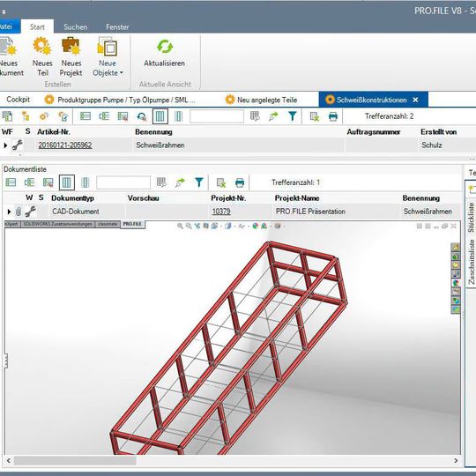
Task: Select the PRO.FILE Präsentation cell
Action: tap(310, 212)
